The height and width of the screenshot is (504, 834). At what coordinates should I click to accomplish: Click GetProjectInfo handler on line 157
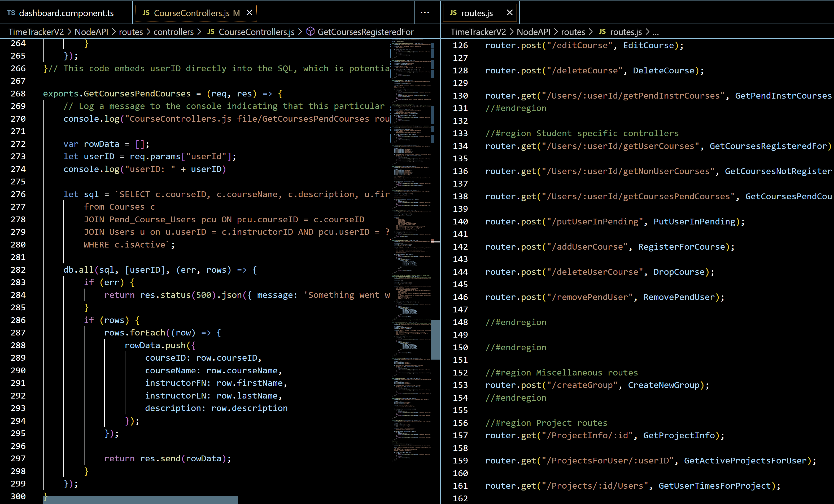click(679, 436)
